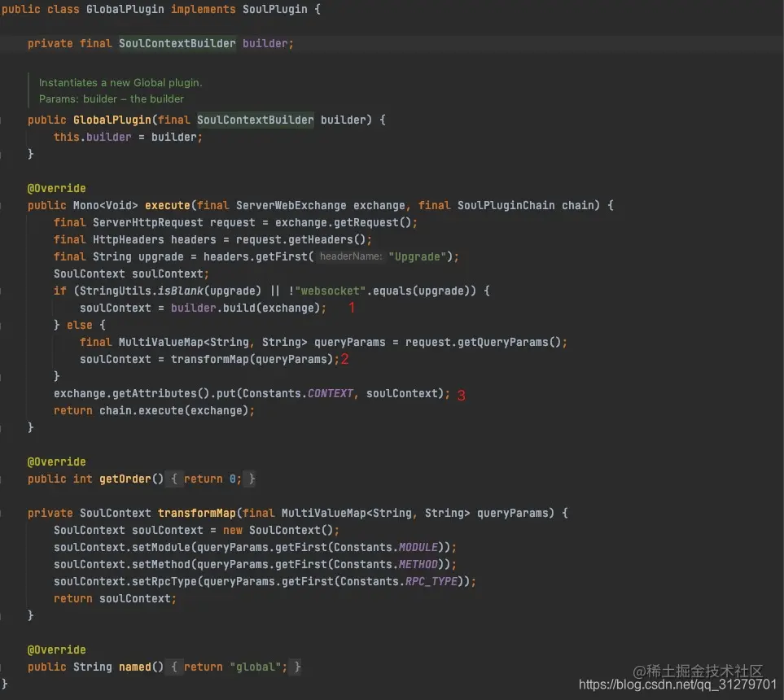Click the "return chain.execute(exchange);" statement
This screenshot has width=784, height=700.
coord(155,410)
